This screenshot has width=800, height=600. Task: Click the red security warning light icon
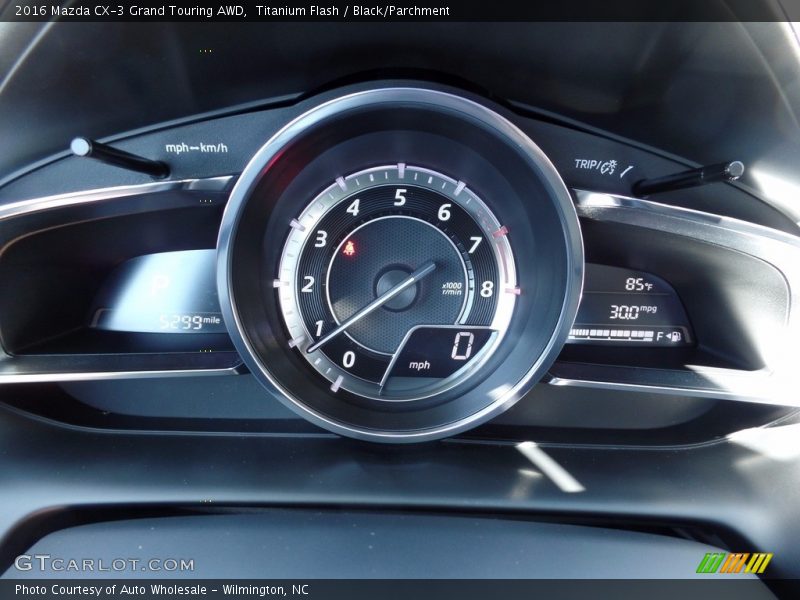click(x=349, y=248)
